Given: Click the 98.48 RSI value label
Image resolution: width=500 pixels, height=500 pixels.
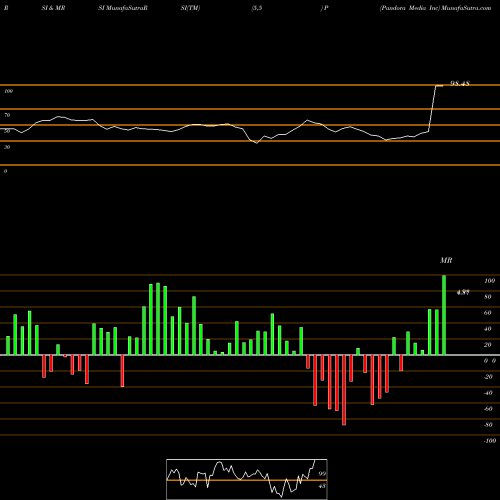Looking at the screenshot, I should (x=460, y=83).
